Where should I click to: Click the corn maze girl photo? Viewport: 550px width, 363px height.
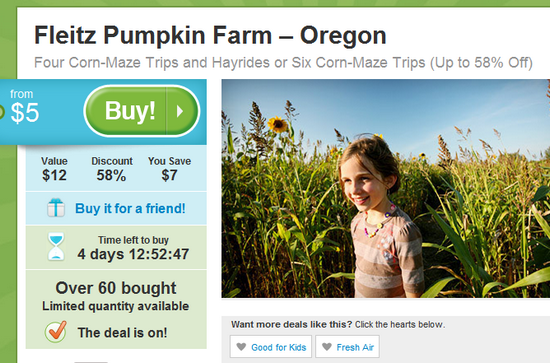385,189
